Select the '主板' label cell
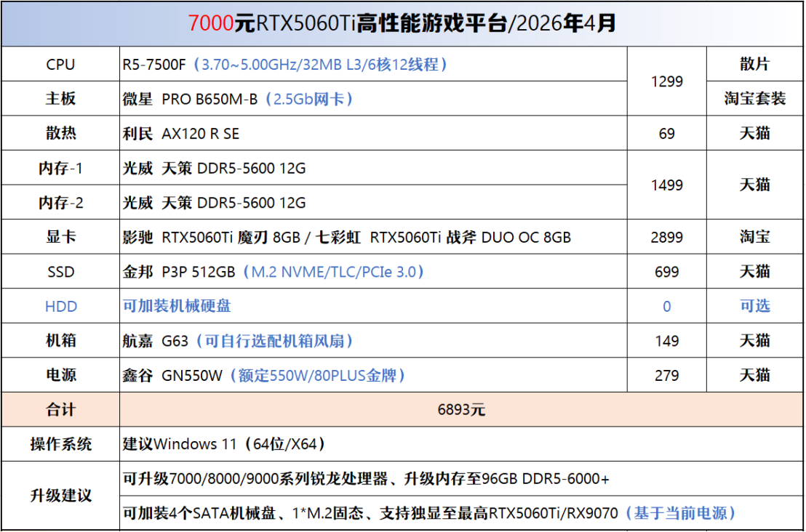Screen dimensions: 806x532 coord(60,99)
